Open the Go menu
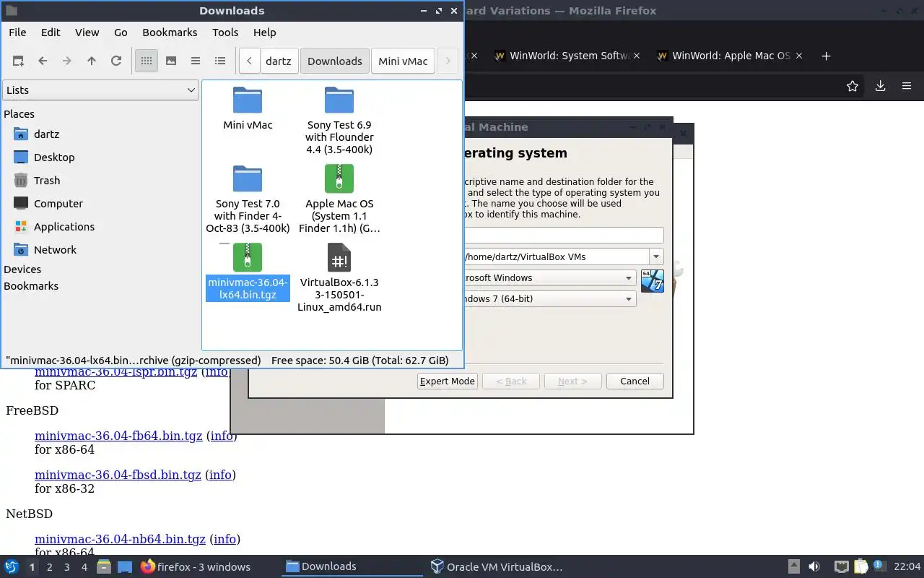924x578 pixels. pyautogui.click(x=121, y=33)
